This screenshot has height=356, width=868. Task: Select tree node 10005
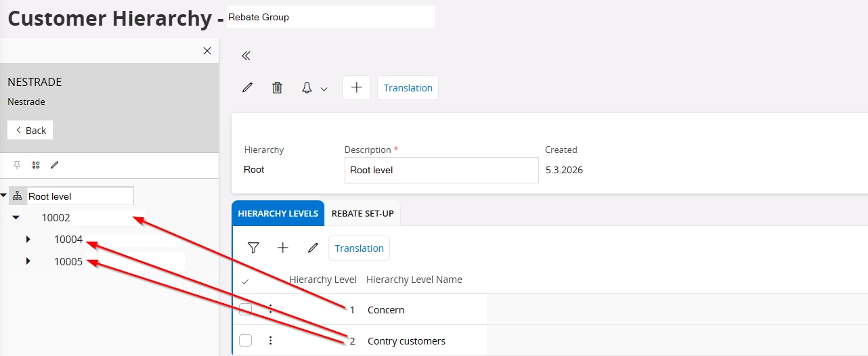pyautogui.click(x=68, y=261)
